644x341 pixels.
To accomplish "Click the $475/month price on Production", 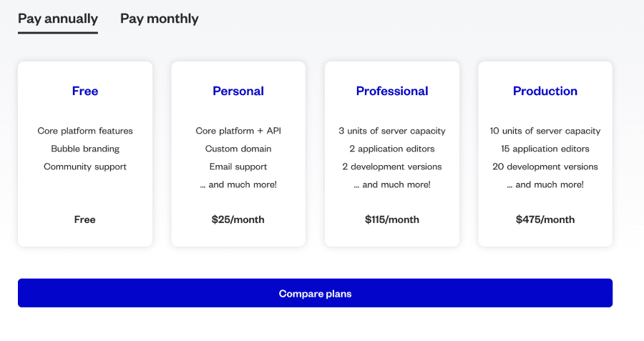I will pyautogui.click(x=545, y=219).
